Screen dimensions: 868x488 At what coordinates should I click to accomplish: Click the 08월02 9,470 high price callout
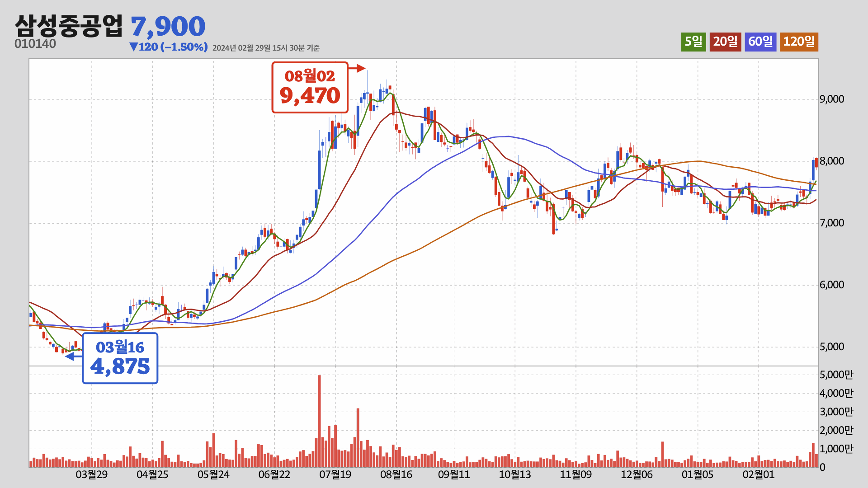[310, 87]
